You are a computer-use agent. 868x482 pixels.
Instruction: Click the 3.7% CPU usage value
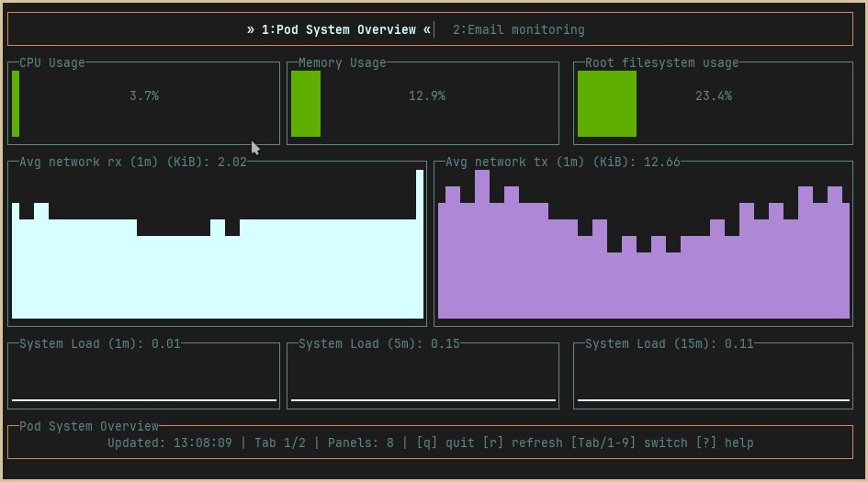(x=144, y=95)
